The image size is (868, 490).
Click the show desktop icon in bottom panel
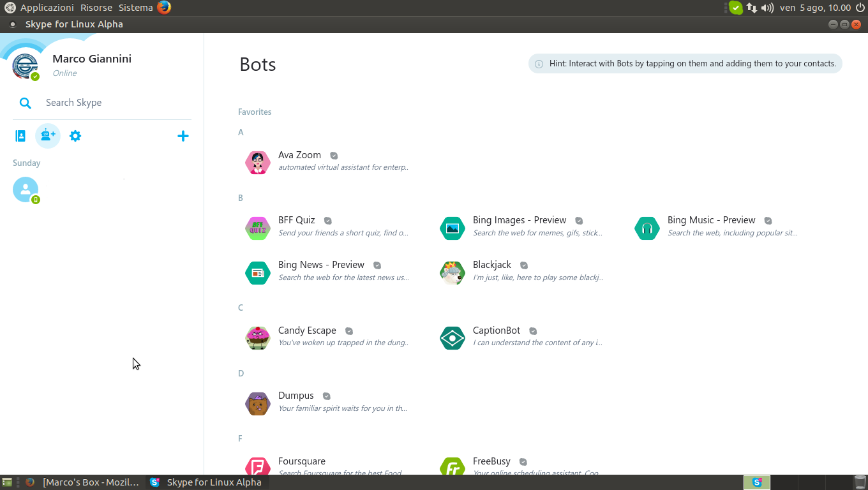[x=7, y=482]
